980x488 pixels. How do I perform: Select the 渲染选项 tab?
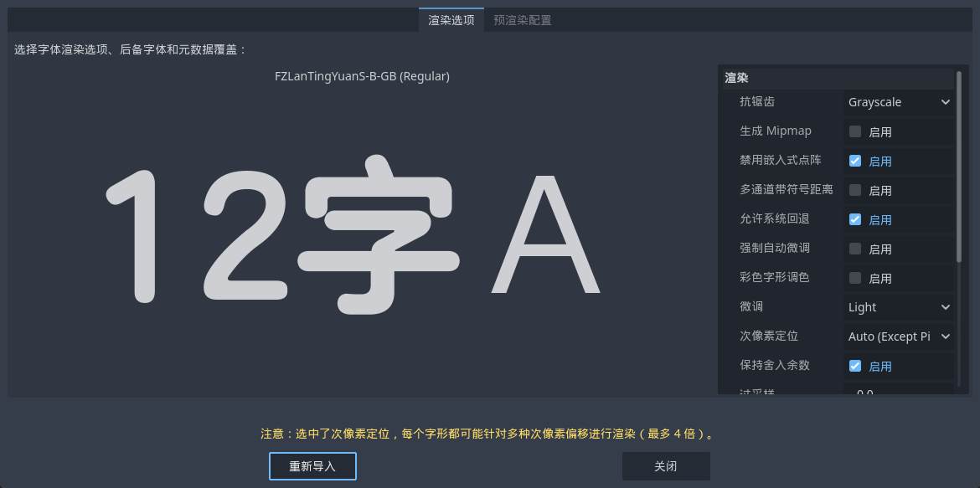click(x=451, y=19)
